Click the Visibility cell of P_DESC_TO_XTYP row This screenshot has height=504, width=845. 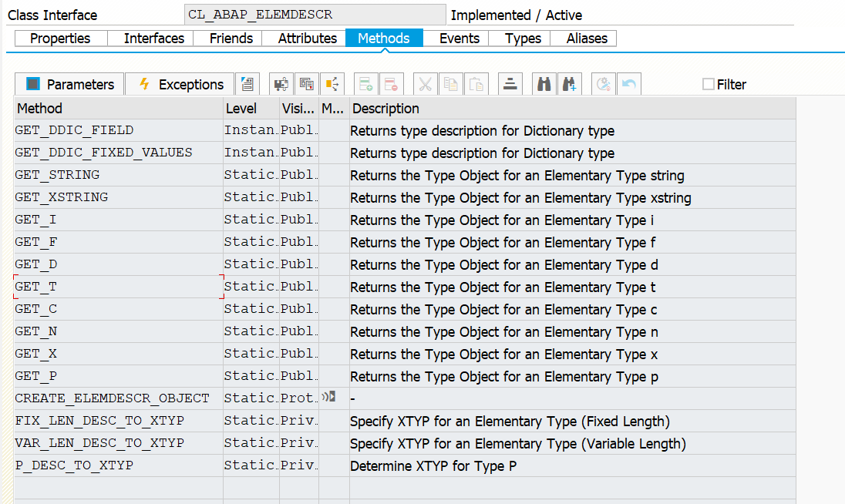click(299, 465)
